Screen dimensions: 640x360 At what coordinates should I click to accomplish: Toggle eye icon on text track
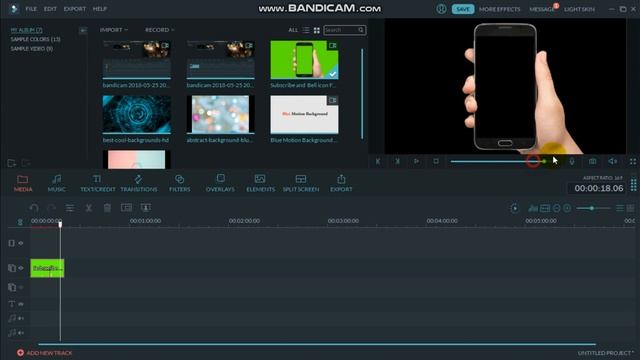pyautogui.click(x=21, y=304)
